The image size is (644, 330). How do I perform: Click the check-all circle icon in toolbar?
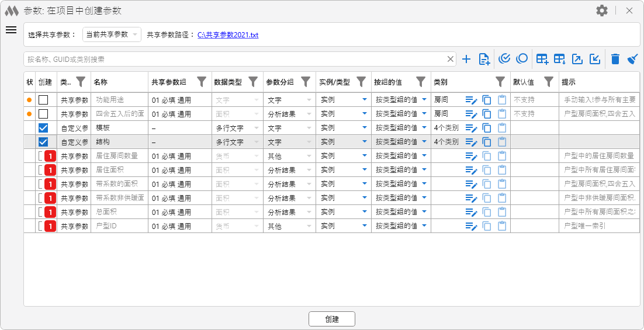coord(505,58)
